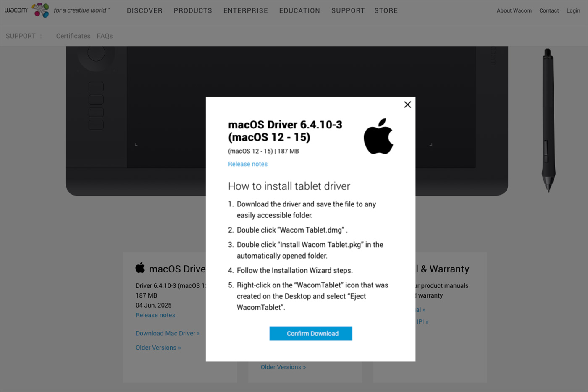Open Older Versions under Mac driver
Image resolution: width=588 pixels, height=392 pixels.
[158, 348]
